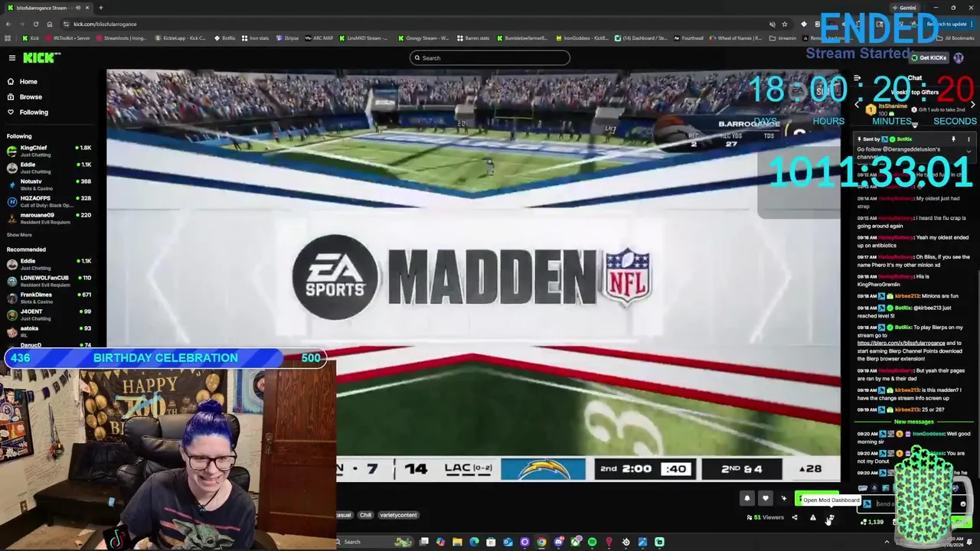Click the browser address bar
The height and width of the screenshot is (551, 980).
(413, 24)
